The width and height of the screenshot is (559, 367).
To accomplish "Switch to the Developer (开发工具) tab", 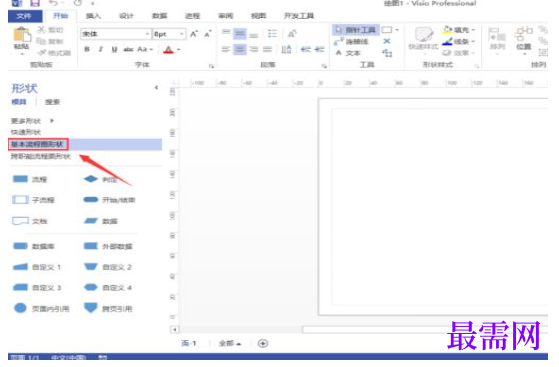I will pyautogui.click(x=299, y=16).
